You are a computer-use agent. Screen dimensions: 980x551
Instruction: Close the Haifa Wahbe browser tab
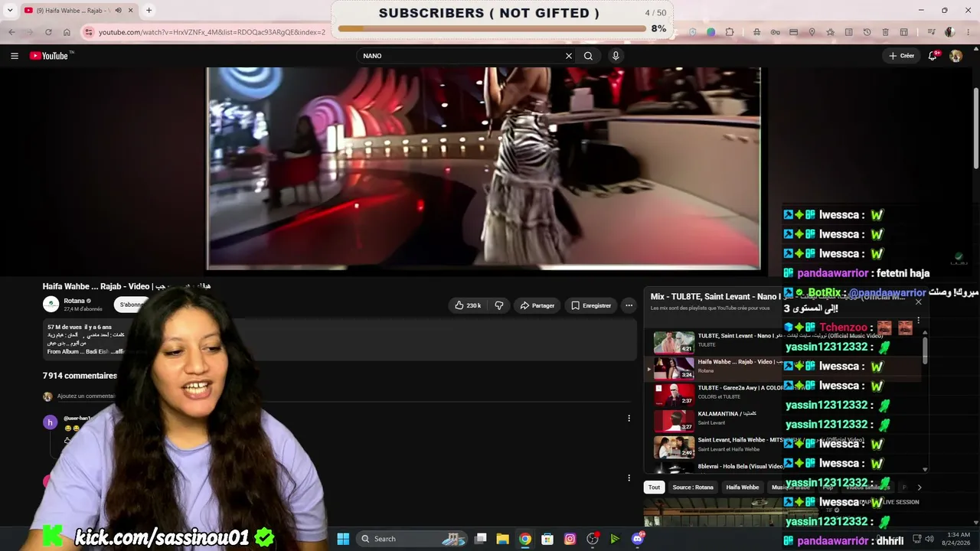click(131, 11)
